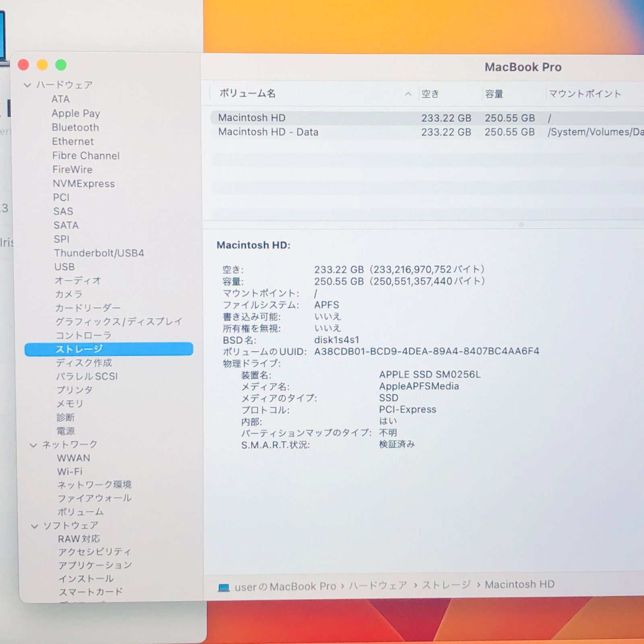Select USB in the sidebar
Image resolution: width=644 pixels, height=644 pixels.
64,267
